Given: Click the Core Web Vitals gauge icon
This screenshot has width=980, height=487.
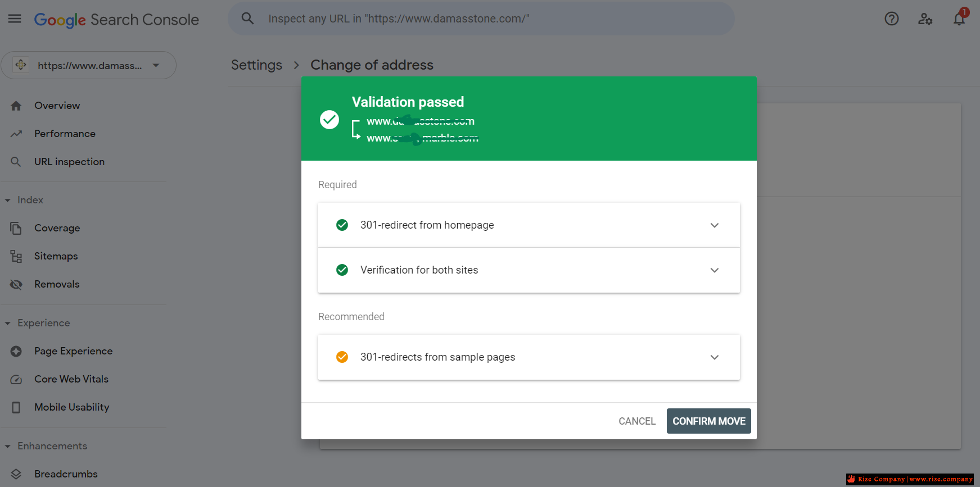Looking at the screenshot, I should point(16,379).
